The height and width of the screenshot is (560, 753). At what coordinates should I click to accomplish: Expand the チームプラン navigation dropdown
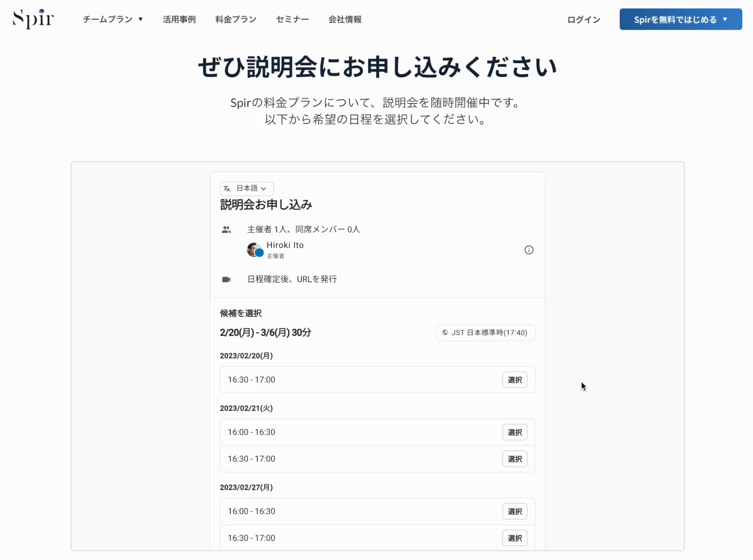(x=113, y=19)
